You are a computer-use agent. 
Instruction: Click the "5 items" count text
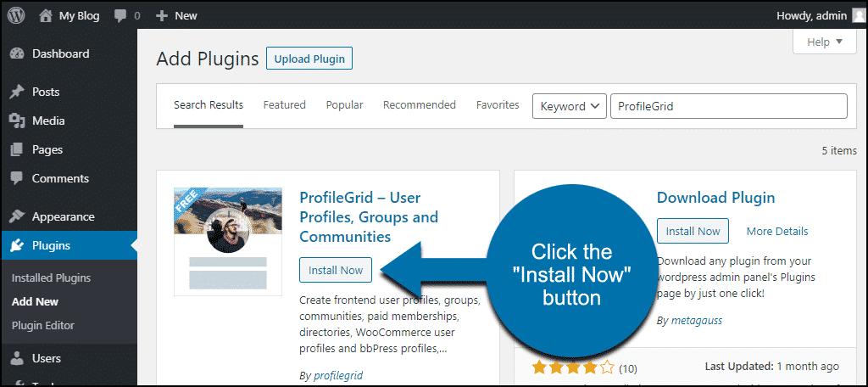(x=840, y=150)
